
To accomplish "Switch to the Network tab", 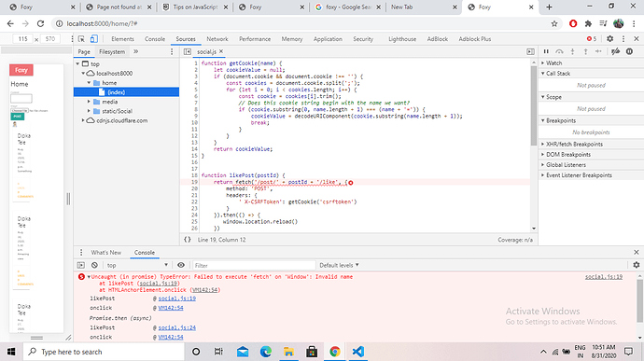I will [x=217, y=39].
